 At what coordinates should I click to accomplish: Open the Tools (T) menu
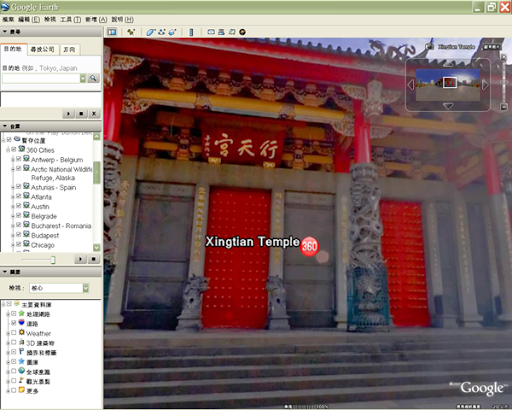coord(70,20)
